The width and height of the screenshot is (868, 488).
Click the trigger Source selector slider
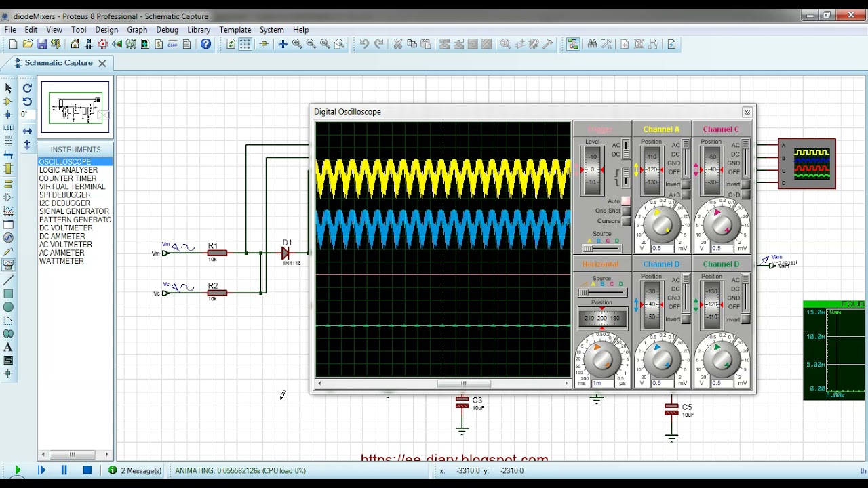[601, 249]
